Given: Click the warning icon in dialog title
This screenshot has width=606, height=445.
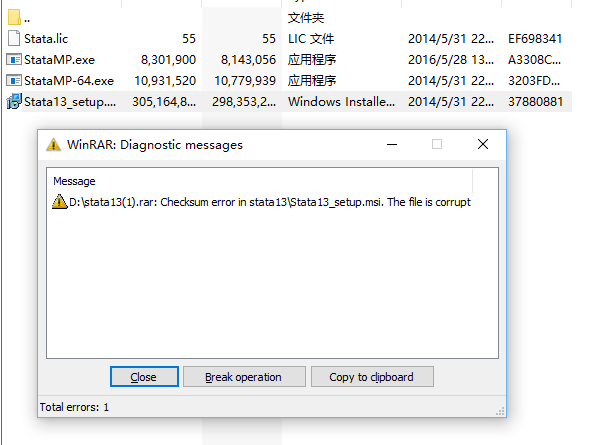Looking at the screenshot, I should coord(53,145).
